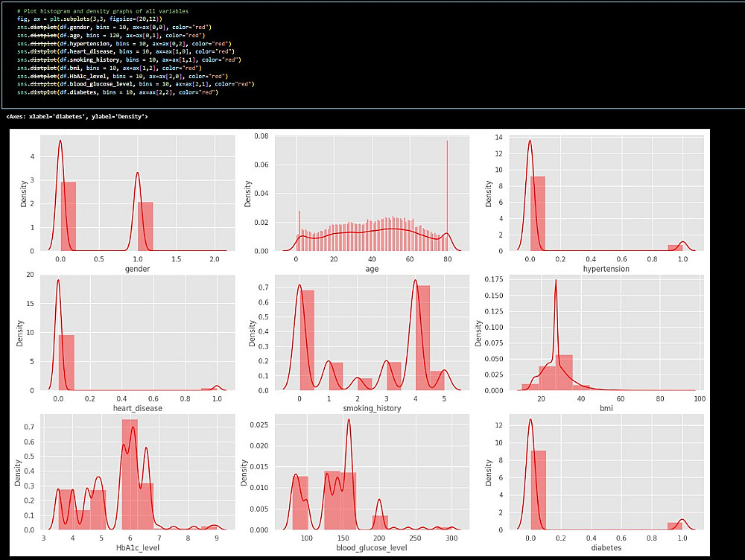Select the heart_disease density histogram plot
The width and height of the screenshot is (745, 560).
point(137,332)
